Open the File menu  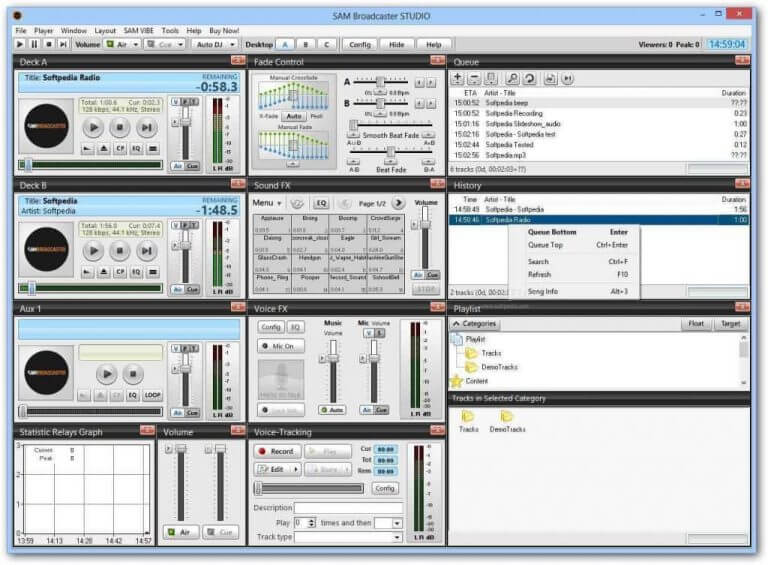point(21,30)
